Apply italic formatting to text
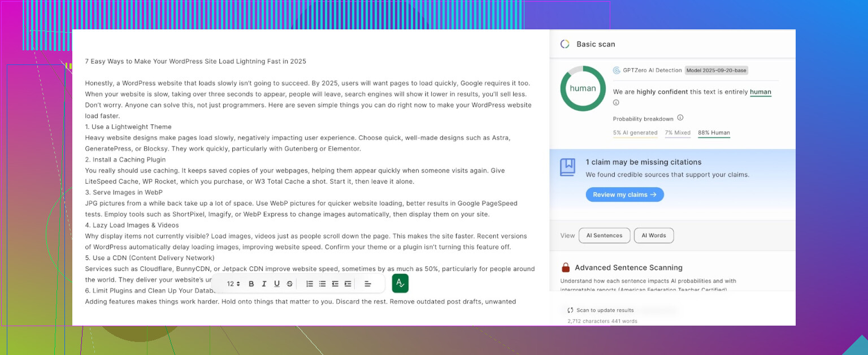This screenshot has height=355, width=868. click(x=264, y=284)
